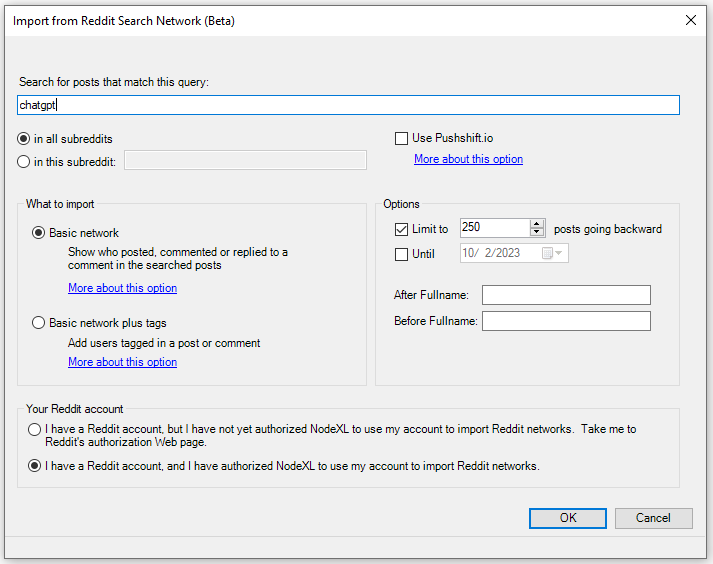Decrease post limit with down arrow
Image resolution: width=713 pixels, height=564 pixels.
(537, 233)
